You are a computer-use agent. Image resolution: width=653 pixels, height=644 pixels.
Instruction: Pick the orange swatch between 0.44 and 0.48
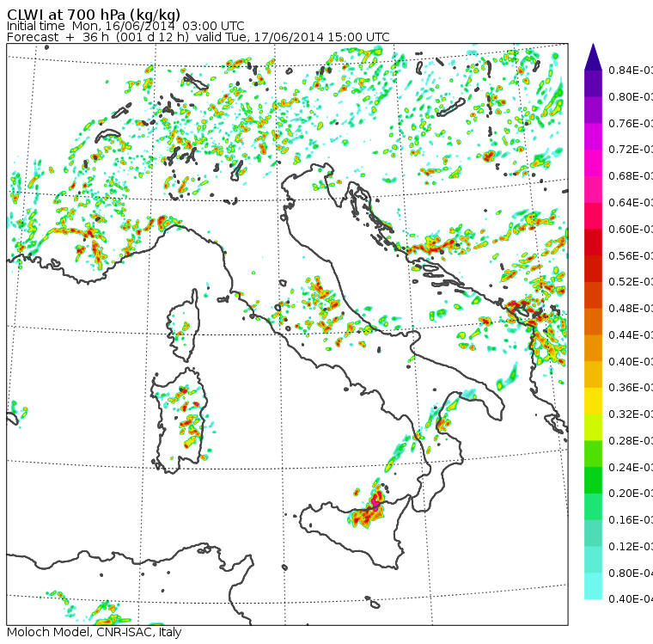pyautogui.click(x=593, y=322)
